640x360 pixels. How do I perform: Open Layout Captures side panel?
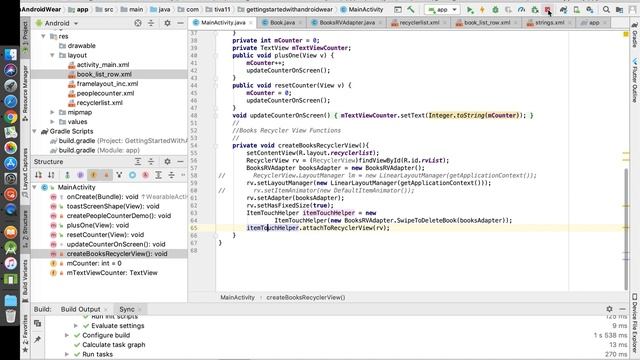(25, 173)
